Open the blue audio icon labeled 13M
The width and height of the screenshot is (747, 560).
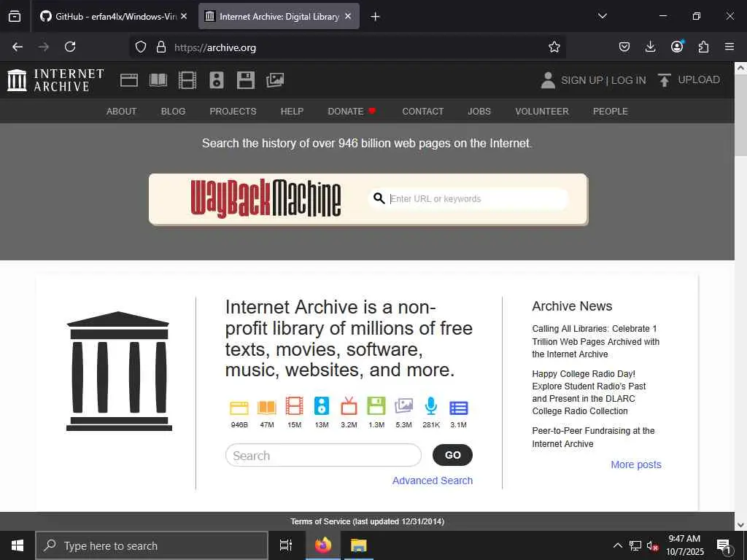322,406
